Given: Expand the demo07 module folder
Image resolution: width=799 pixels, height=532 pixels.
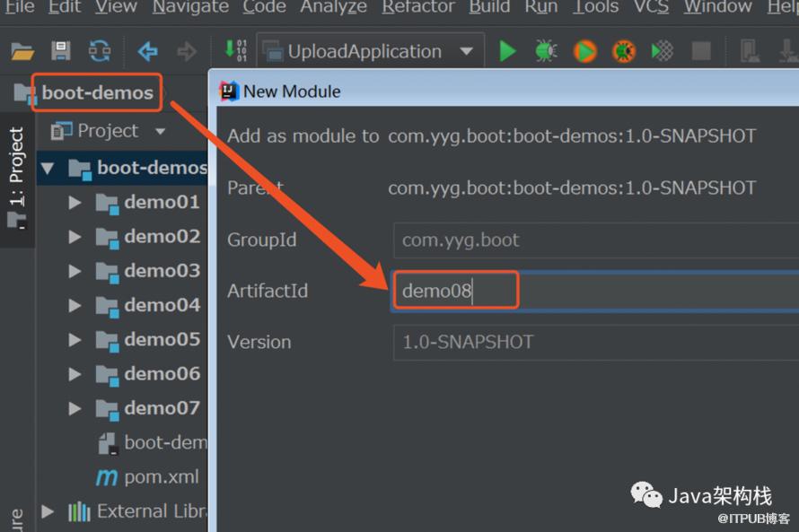Looking at the screenshot, I should coord(75,408).
